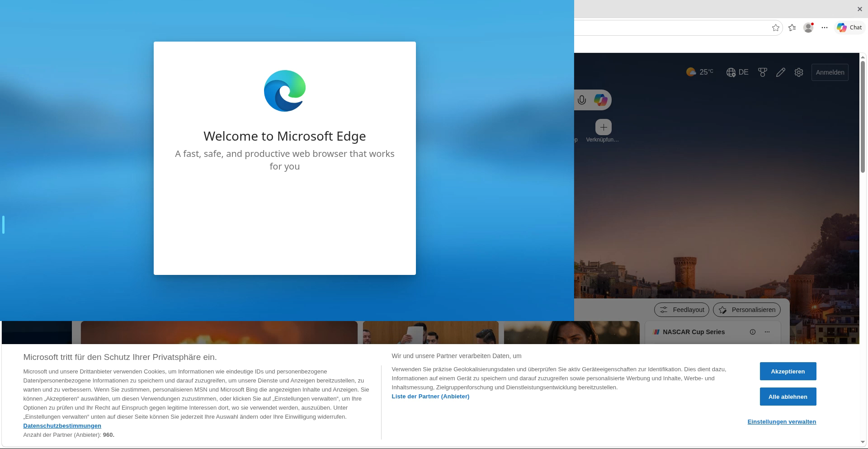Click the "Microsoft tritt für den Schutz" heading
The image size is (868, 449).
[x=120, y=357]
